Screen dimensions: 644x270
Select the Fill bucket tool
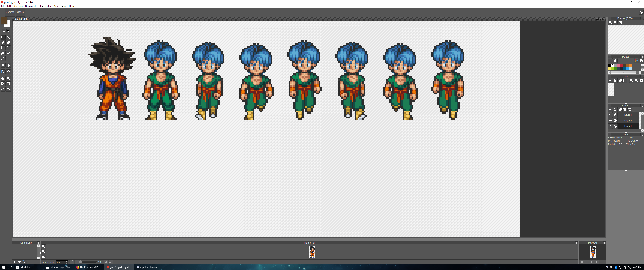3,53
